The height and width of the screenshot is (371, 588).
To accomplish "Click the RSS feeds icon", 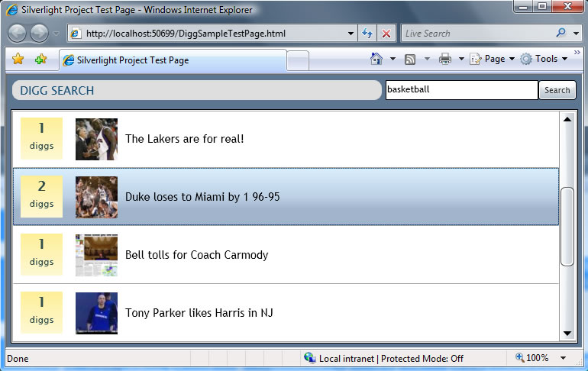I will 410,60.
